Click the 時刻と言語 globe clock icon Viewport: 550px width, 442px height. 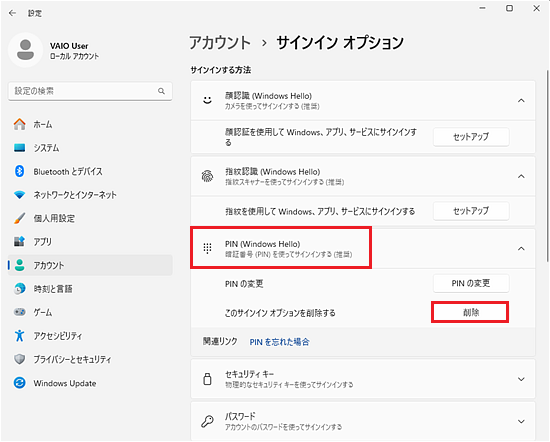coord(20,289)
